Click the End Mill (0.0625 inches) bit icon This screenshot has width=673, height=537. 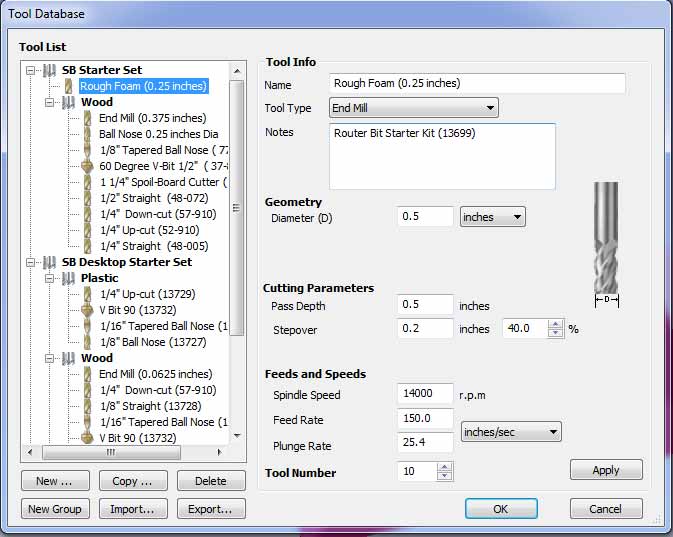point(87,374)
